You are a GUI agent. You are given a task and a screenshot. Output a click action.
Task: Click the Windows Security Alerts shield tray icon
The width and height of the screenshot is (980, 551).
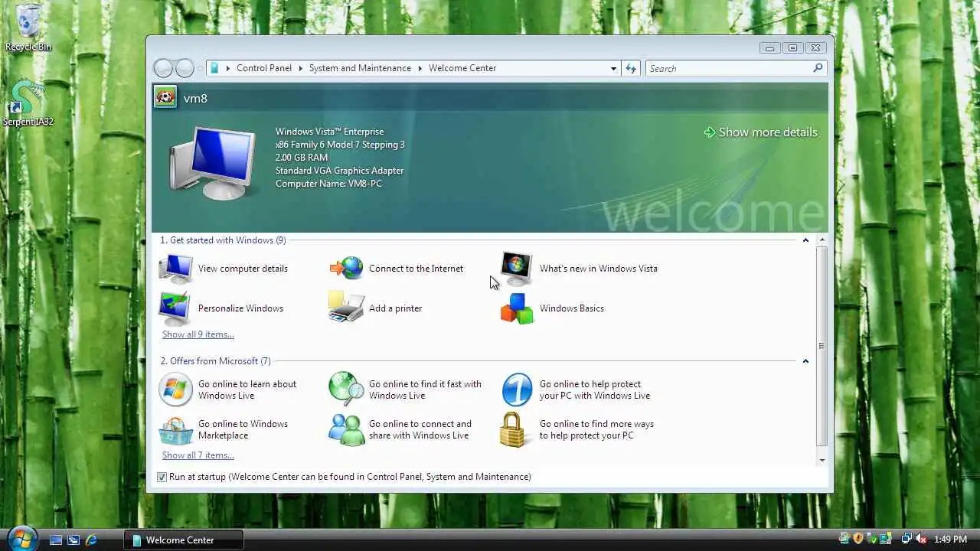point(858,540)
